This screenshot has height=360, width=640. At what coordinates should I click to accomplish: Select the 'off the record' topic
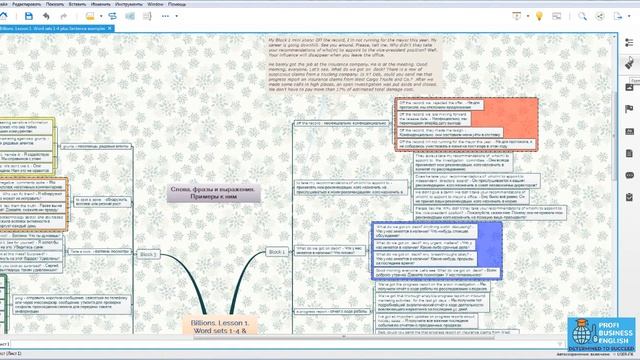341,123
